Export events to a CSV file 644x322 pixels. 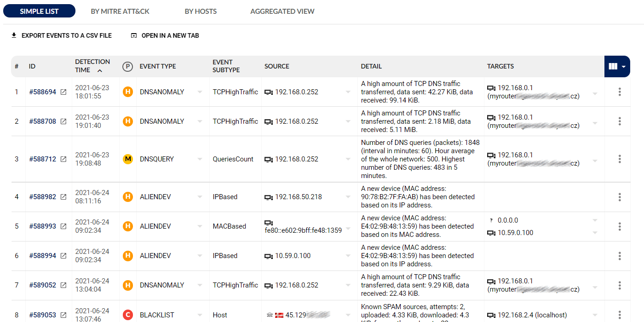(66, 35)
